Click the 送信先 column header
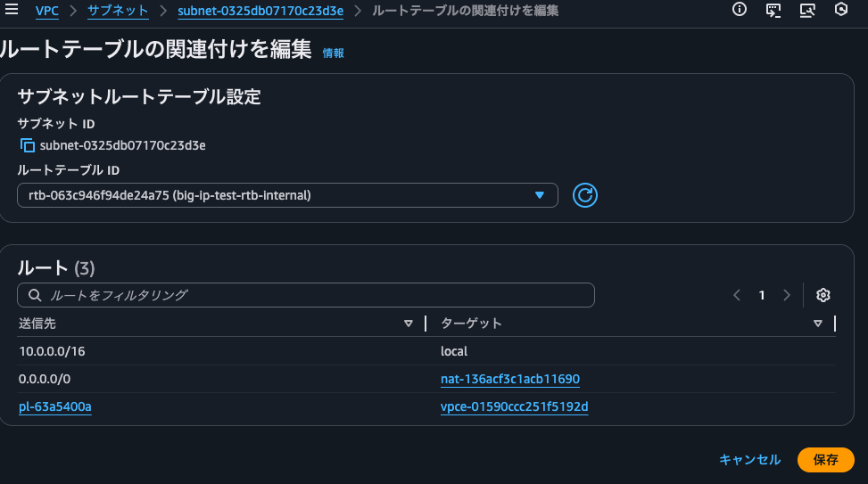 [x=37, y=324]
